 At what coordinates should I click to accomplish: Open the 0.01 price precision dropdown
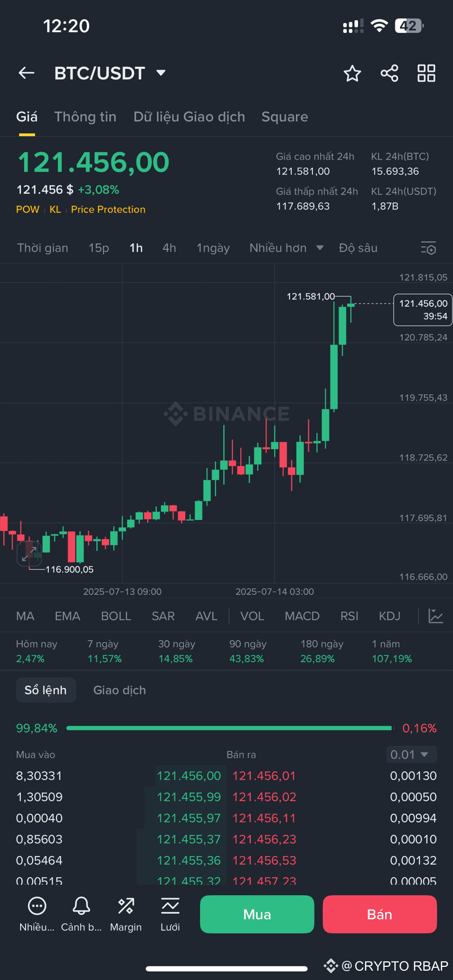point(411,755)
